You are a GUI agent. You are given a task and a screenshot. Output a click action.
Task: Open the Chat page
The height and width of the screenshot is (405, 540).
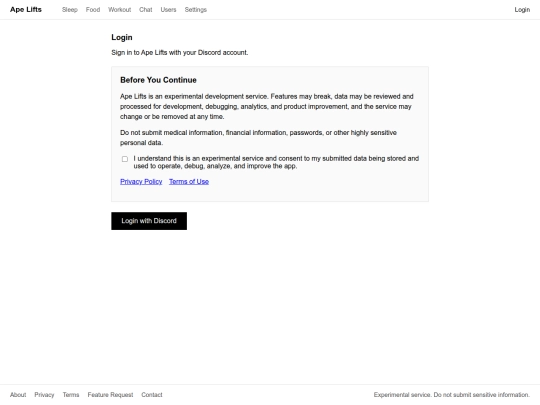click(x=146, y=10)
